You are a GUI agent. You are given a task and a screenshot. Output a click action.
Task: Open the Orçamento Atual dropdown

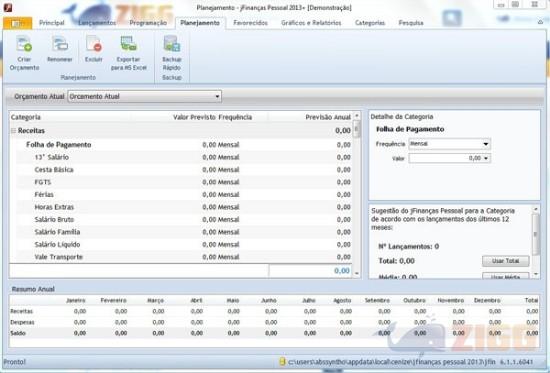click(217, 96)
